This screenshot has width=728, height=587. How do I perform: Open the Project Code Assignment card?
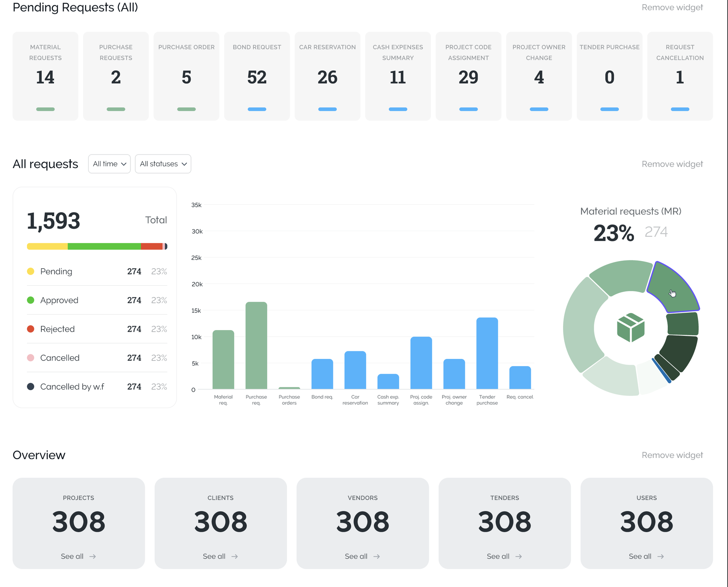coord(468,76)
